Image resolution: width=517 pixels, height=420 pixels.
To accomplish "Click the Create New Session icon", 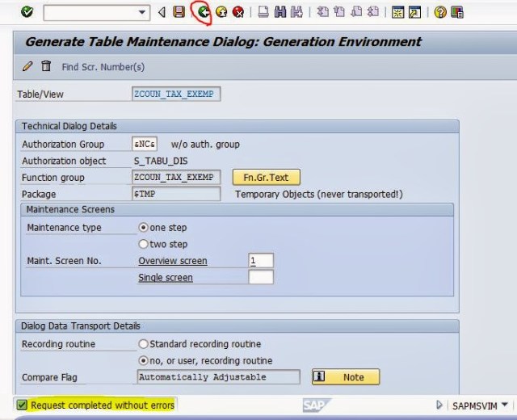I will [x=398, y=13].
